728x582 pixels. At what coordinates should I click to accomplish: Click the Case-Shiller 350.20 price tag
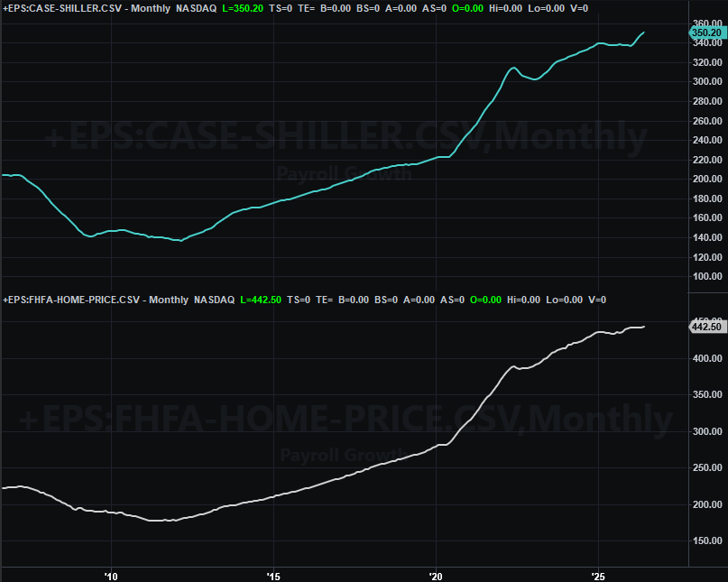click(x=707, y=32)
